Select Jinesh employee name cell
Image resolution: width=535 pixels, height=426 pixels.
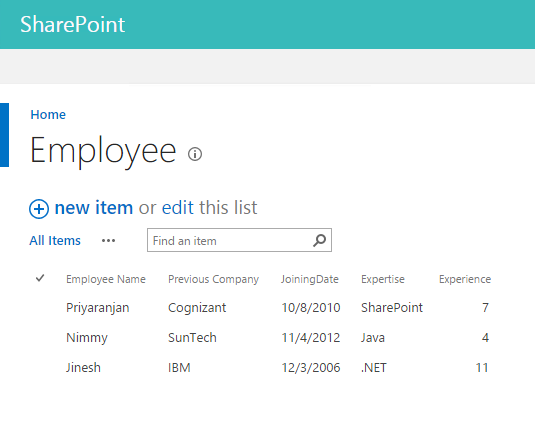(x=83, y=368)
